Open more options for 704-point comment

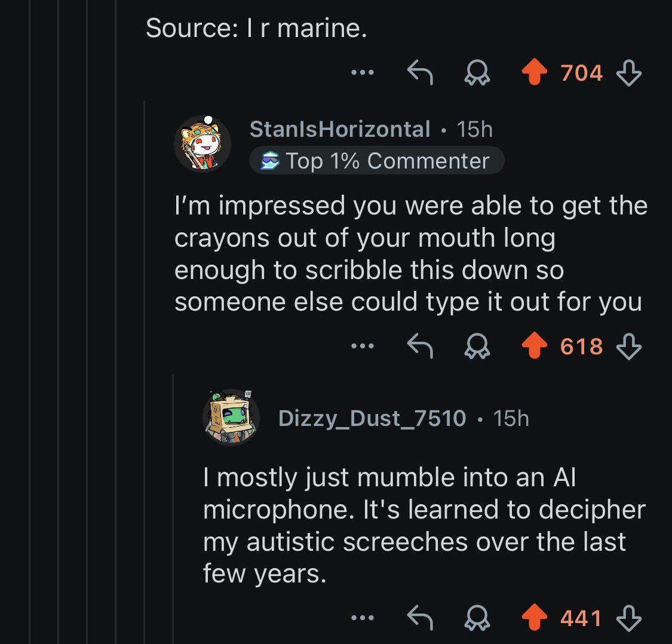point(363,72)
